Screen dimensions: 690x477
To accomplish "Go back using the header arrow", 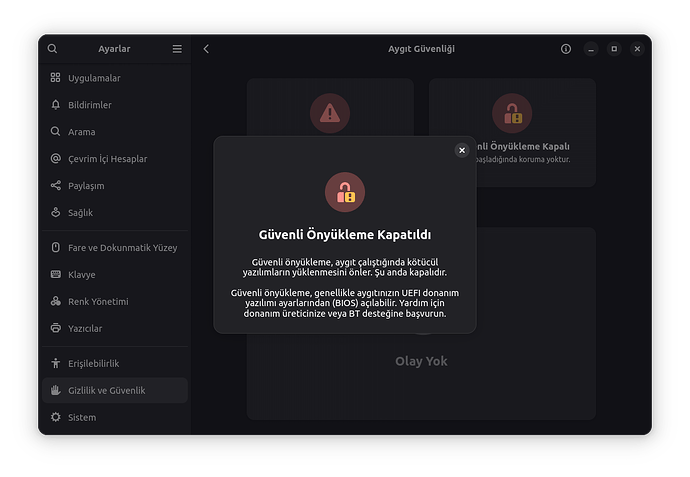I will click(206, 49).
